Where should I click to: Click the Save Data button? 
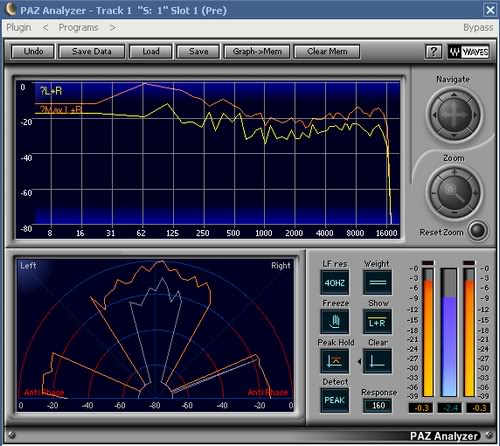click(x=92, y=52)
